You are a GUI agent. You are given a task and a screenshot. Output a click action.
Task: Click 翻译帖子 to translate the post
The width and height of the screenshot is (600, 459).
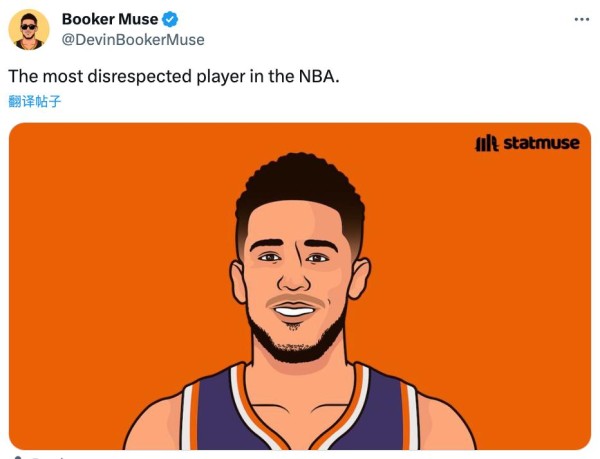coord(34,101)
